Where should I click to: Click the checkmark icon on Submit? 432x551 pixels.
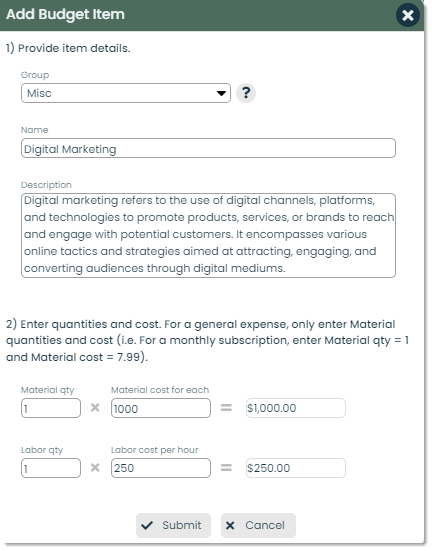click(147, 525)
